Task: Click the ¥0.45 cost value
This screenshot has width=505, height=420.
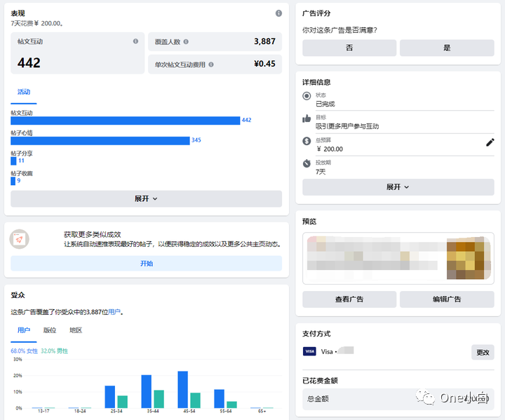Action: coord(264,64)
